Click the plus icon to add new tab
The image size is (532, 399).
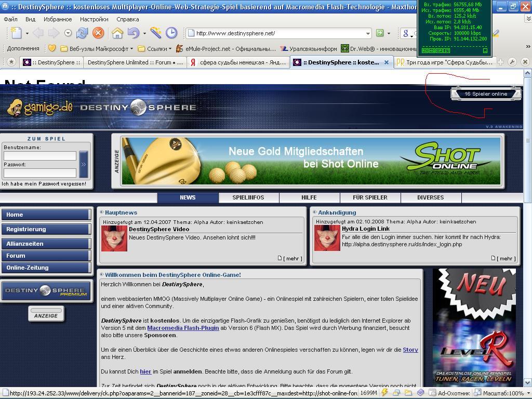tap(500, 62)
